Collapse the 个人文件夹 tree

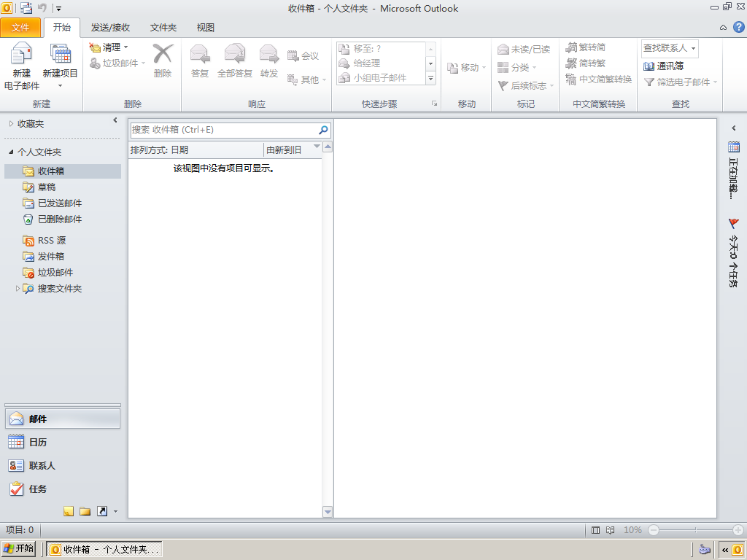[x=11, y=152]
